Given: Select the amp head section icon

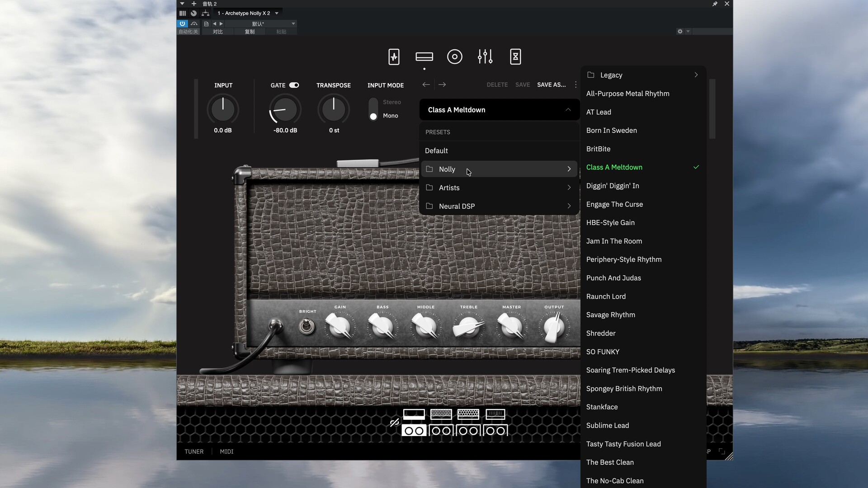Looking at the screenshot, I should (424, 56).
